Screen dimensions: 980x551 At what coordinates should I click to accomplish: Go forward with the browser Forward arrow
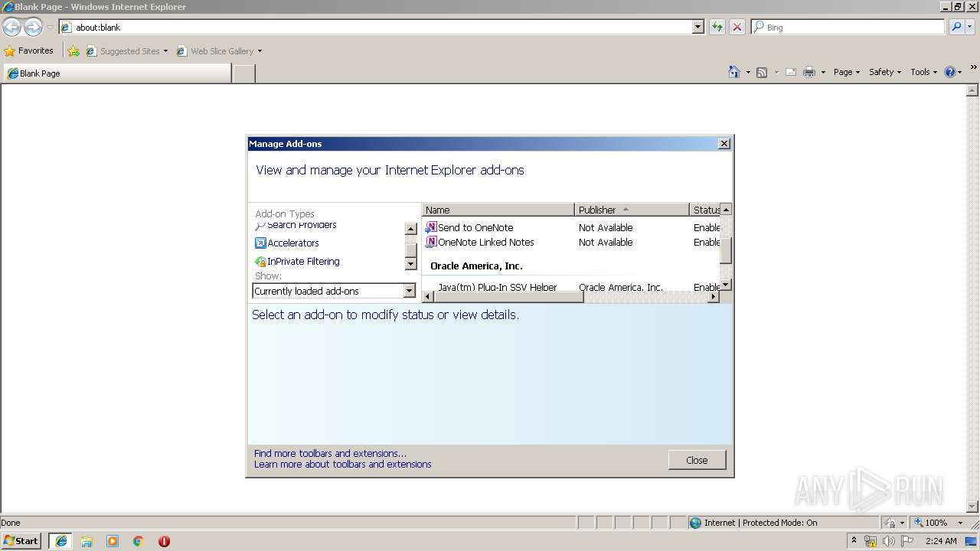pos(33,27)
